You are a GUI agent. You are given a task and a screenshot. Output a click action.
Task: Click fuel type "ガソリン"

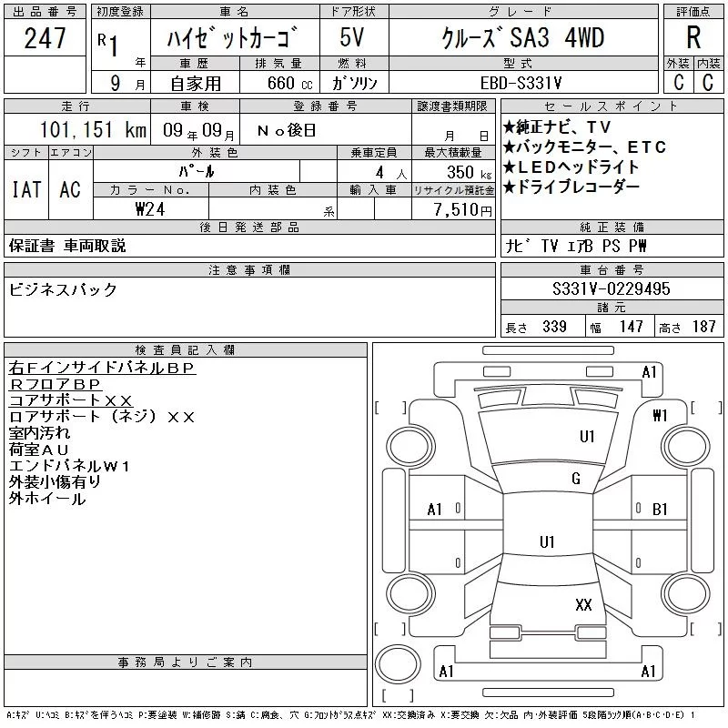(x=354, y=83)
